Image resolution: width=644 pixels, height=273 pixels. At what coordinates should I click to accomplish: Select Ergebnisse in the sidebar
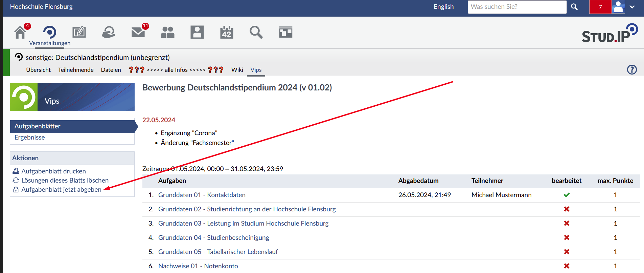coord(30,138)
